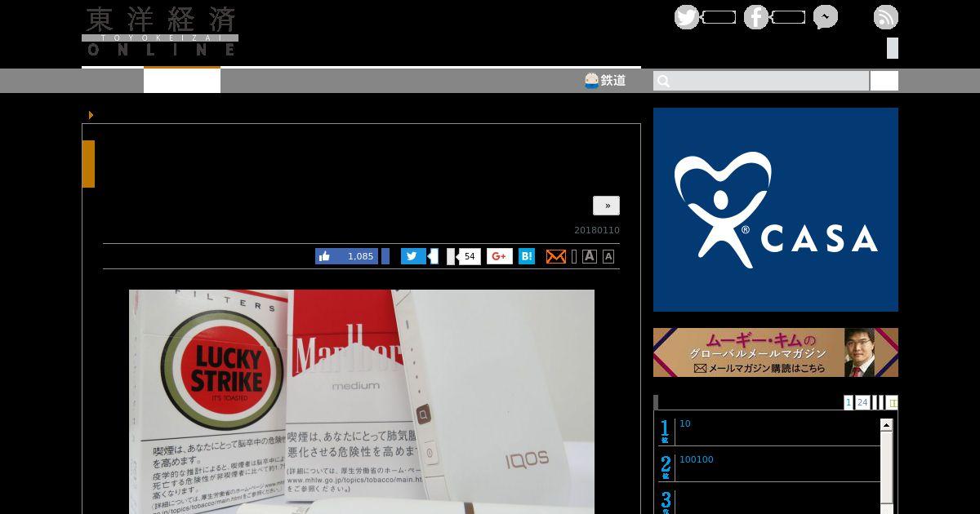The height and width of the screenshot is (514, 980).
Task: Share the article via Twitter button
Action: click(413, 256)
